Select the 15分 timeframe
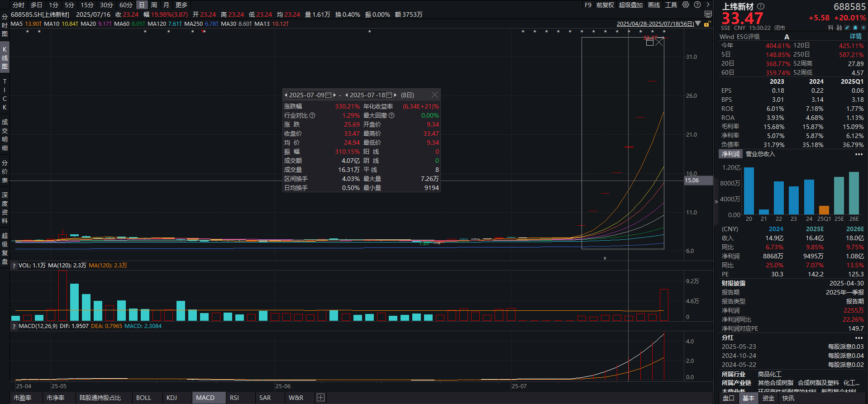This screenshot has width=868, height=404. pos(87,5)
